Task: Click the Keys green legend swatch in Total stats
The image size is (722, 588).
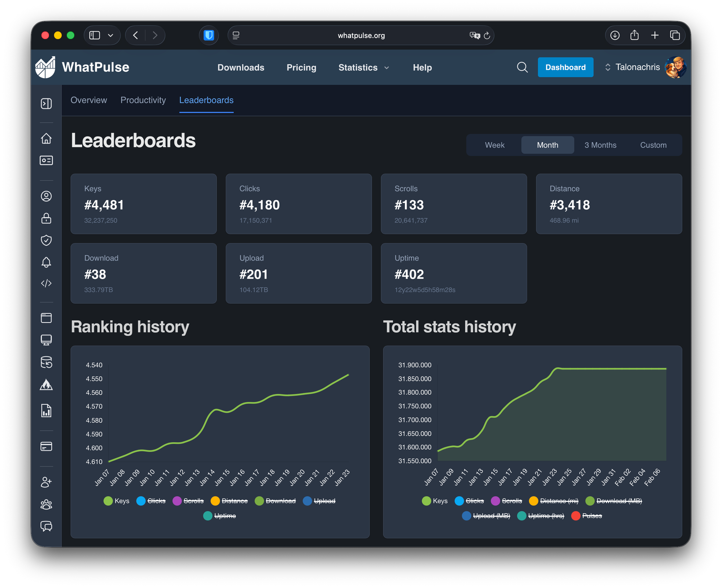Action: [426, 501]
